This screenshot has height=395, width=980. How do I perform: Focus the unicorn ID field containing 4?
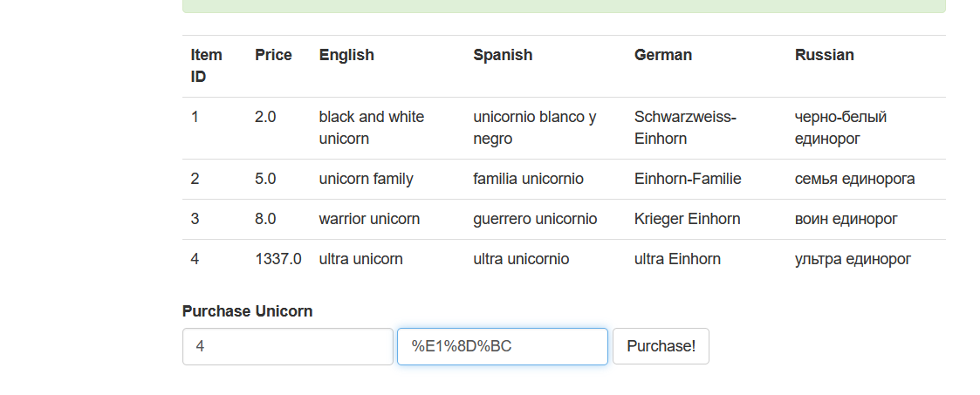287,346
